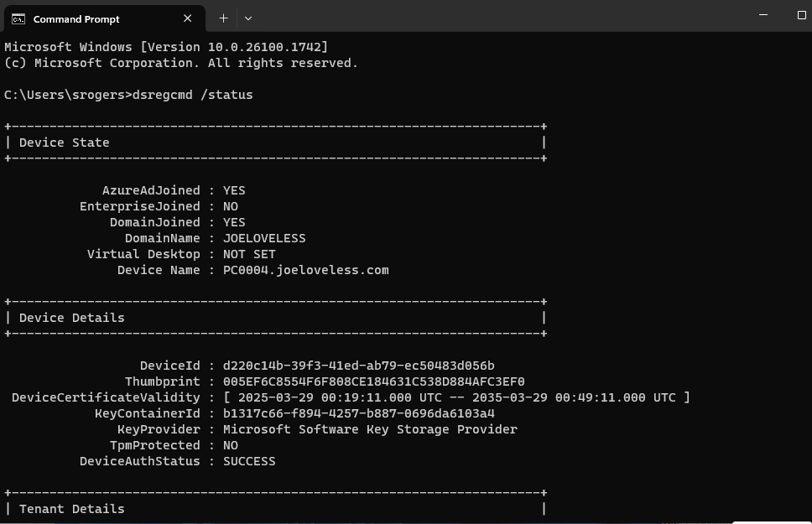The height and width of the screenshot is (524, 812).
Task: Click the DeviceId GUID value
Action: pyautogui.click(x=358, y=366)
